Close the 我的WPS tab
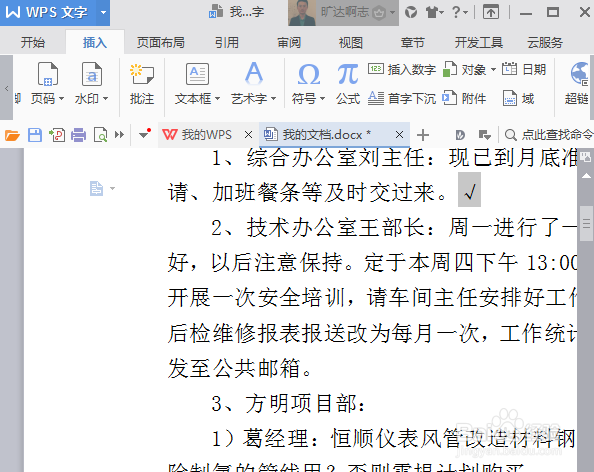 [x=249, y=134]
